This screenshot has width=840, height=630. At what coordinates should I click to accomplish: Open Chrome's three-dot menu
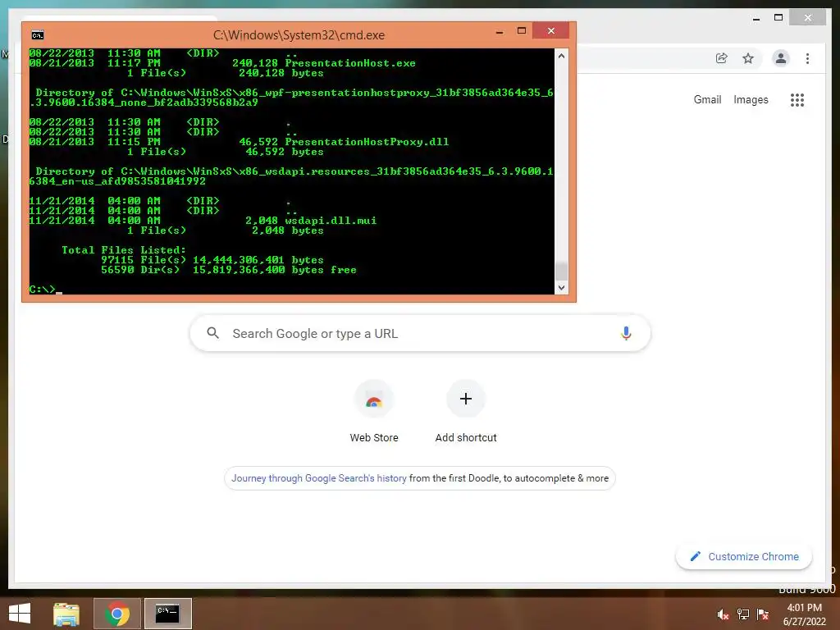point(807,58)
